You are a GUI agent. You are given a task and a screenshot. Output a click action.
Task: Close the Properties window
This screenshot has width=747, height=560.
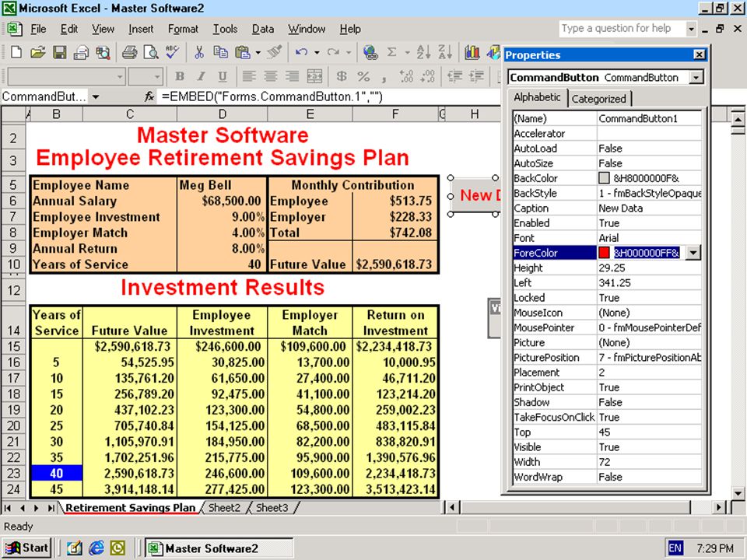[699, 54]
